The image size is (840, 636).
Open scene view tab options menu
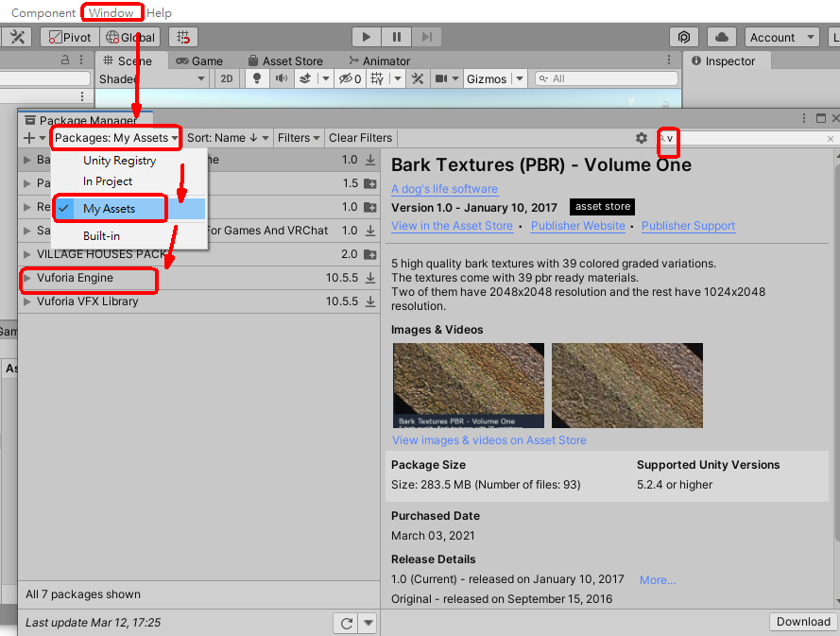tap(668, 60)
